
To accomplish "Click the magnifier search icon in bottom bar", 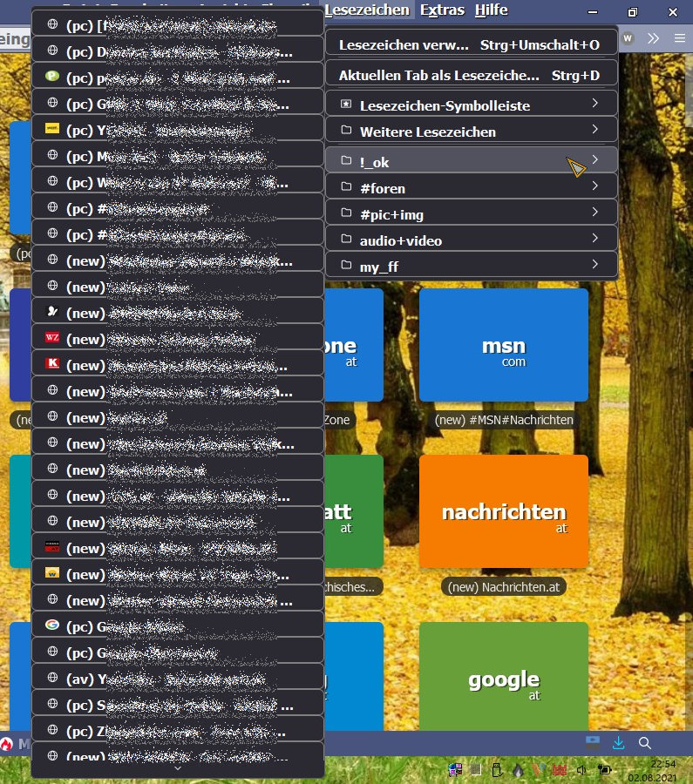I will [x=645, y=743].
